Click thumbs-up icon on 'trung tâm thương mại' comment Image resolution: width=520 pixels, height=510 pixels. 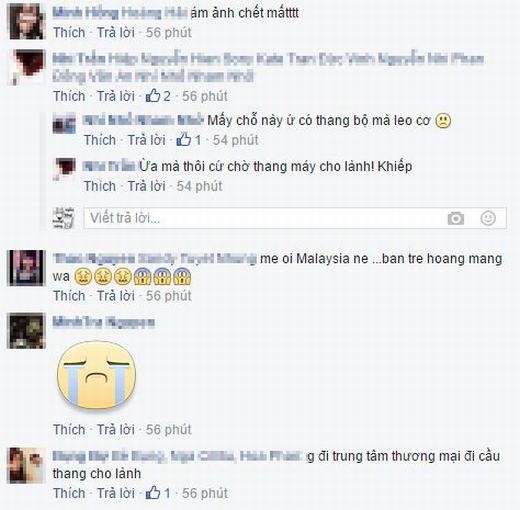click(153, 493)
